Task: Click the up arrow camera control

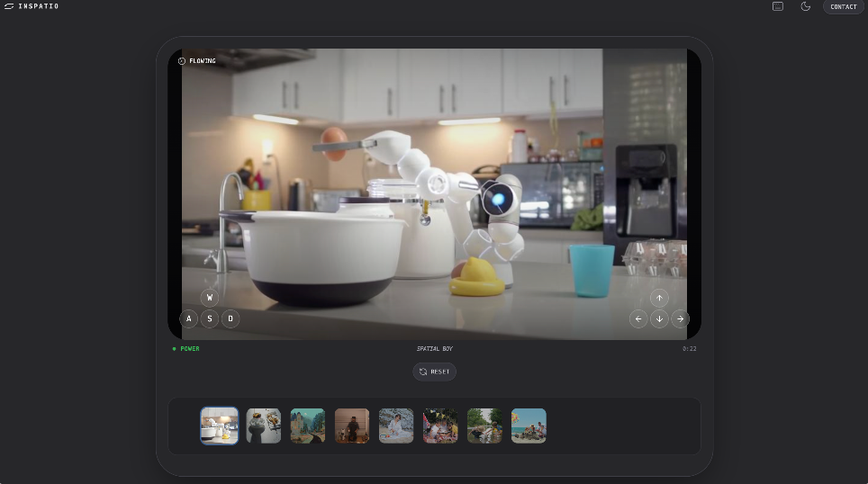Action: [x=659, y=298]
